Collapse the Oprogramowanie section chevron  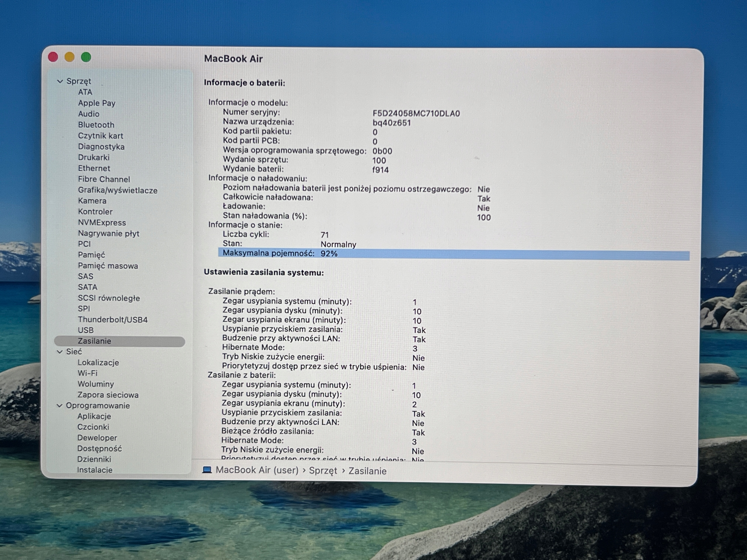(x=60, y=406)
